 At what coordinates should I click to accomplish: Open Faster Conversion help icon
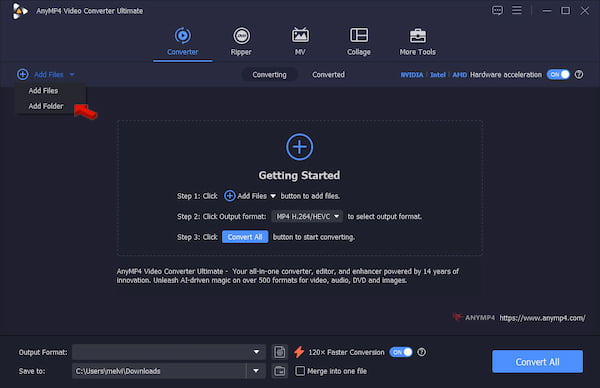click(x=421, y=352)
